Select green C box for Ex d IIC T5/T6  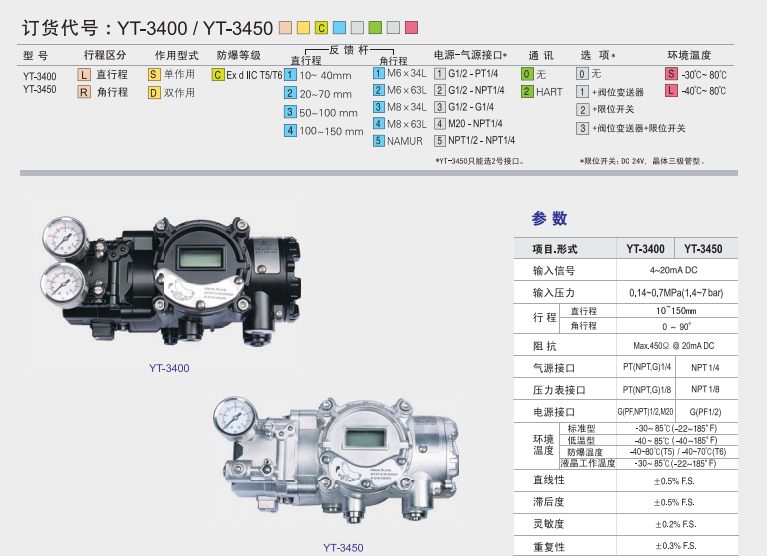point(217,75)
